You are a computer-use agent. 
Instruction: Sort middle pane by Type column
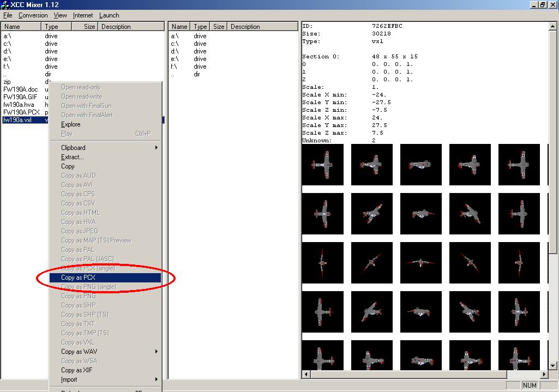click(x=200, y=26)
